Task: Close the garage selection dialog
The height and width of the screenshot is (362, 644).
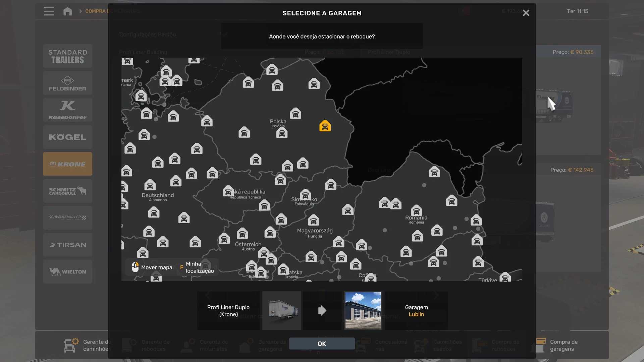Action: point(526,13)
